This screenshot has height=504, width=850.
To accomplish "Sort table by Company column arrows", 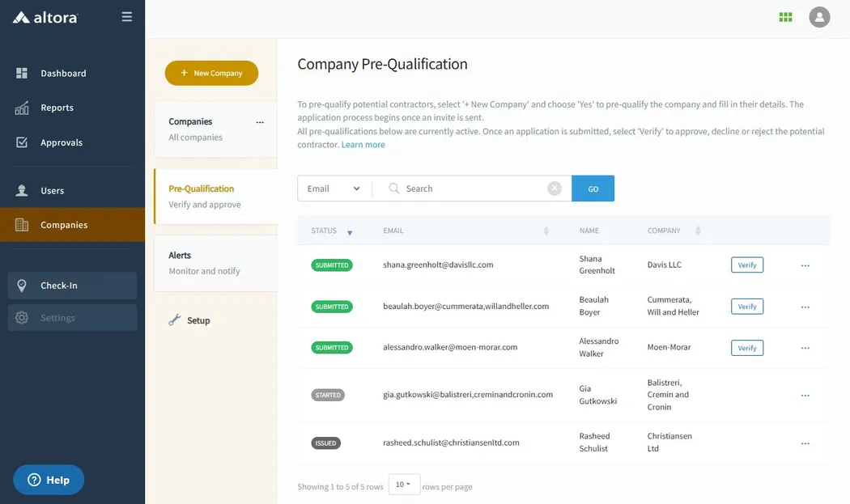I will (x=698, y=231).
